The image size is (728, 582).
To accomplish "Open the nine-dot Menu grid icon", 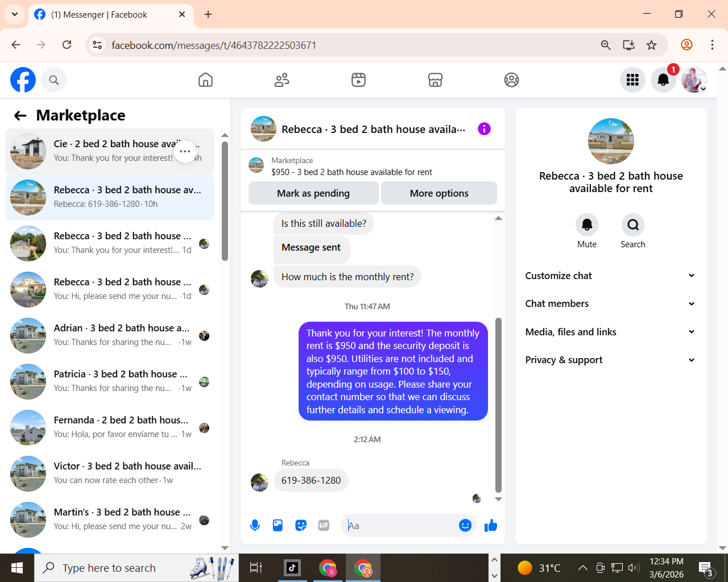I will (x=632, y=80).
